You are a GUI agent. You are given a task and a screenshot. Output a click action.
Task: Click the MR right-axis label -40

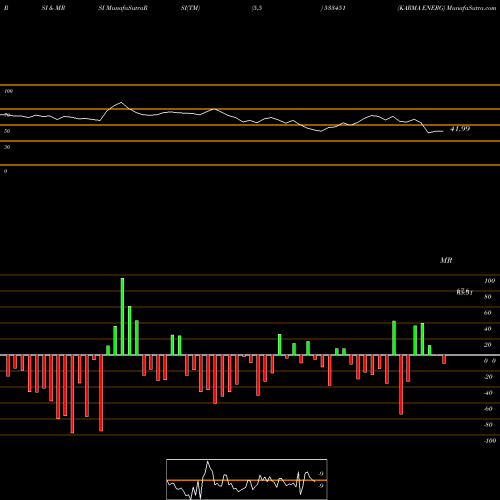tap(488, 393)
